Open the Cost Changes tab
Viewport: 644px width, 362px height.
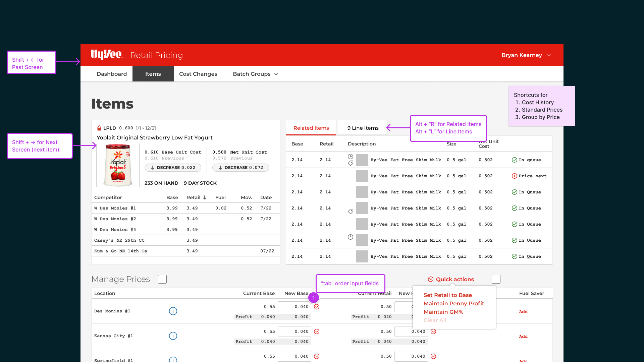point(198,74)
